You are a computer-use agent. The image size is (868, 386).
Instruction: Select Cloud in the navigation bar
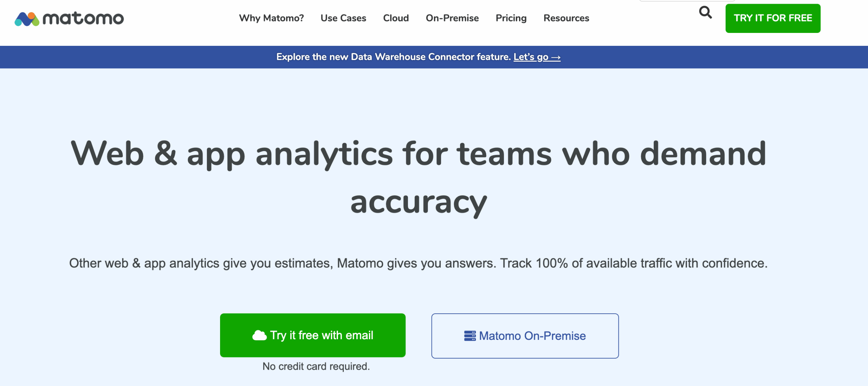(396, 18)
